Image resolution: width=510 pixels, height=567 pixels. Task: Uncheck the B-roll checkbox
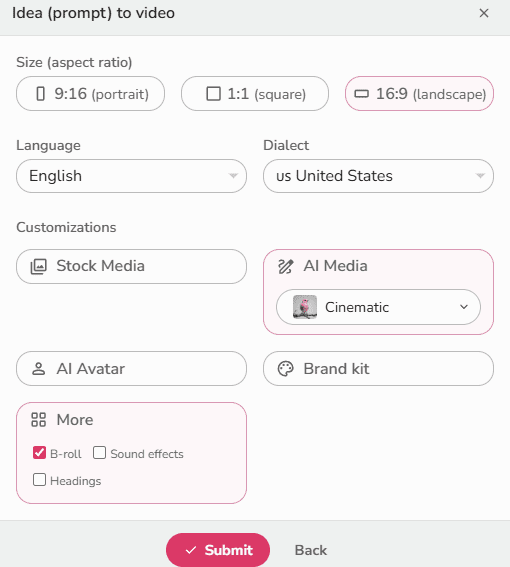39,452
